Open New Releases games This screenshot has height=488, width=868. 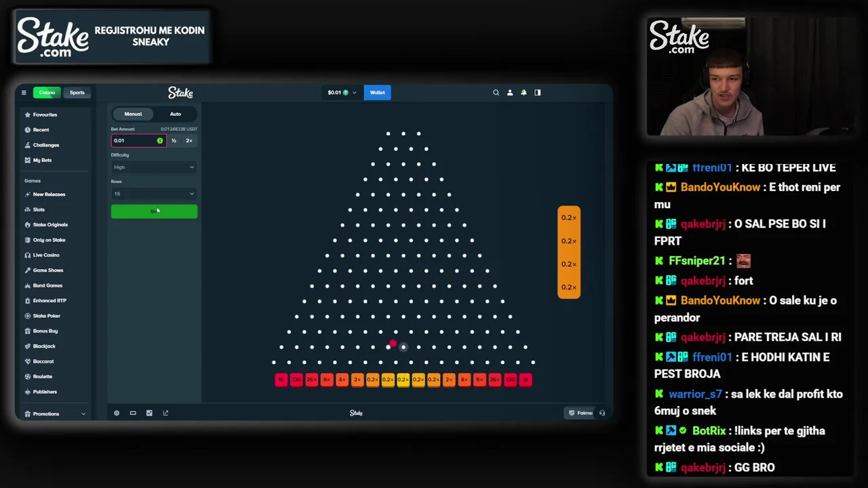tap(49, 195)
